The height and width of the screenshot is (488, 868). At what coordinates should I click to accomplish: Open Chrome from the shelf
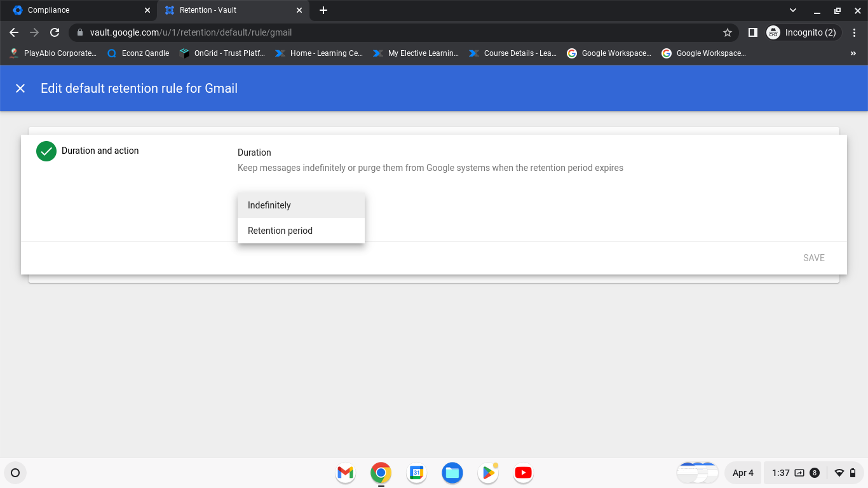(381, 473)
